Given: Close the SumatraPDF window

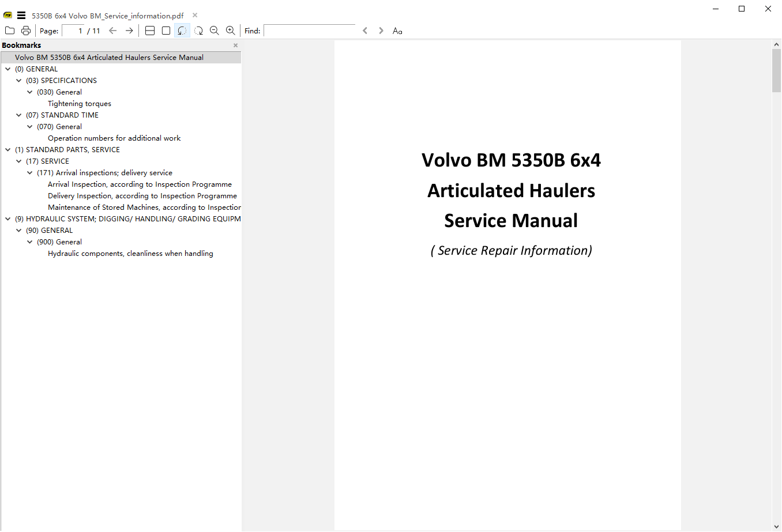Looking at the screenshot, I should (x=768, y=9).
